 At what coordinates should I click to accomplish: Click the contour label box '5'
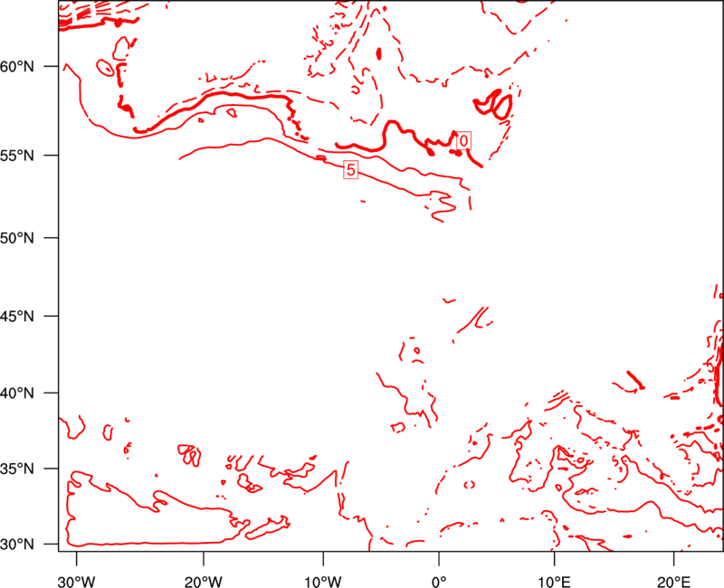point(351,170)
